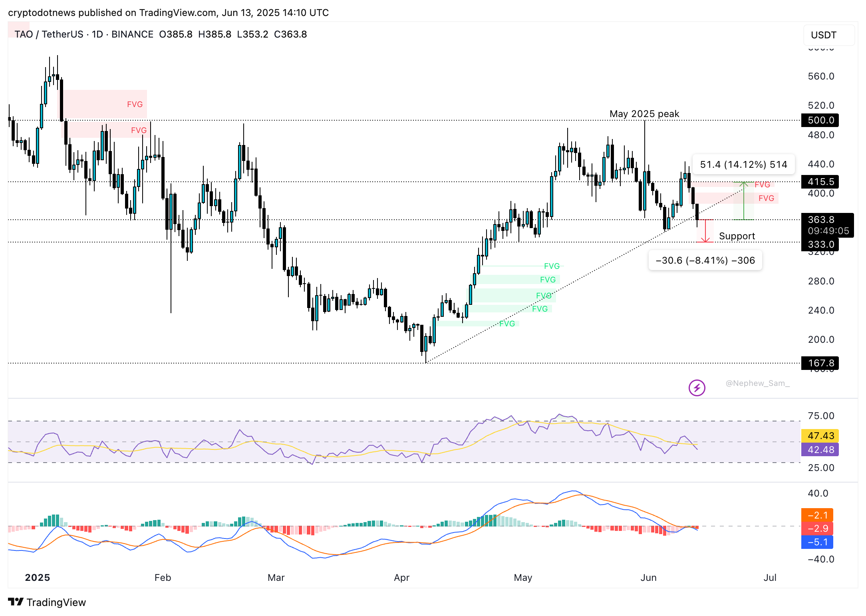Click the orange -2.1 MACD signal label
The height and width of the screenshot is (616, 866).
coord(817,515)
